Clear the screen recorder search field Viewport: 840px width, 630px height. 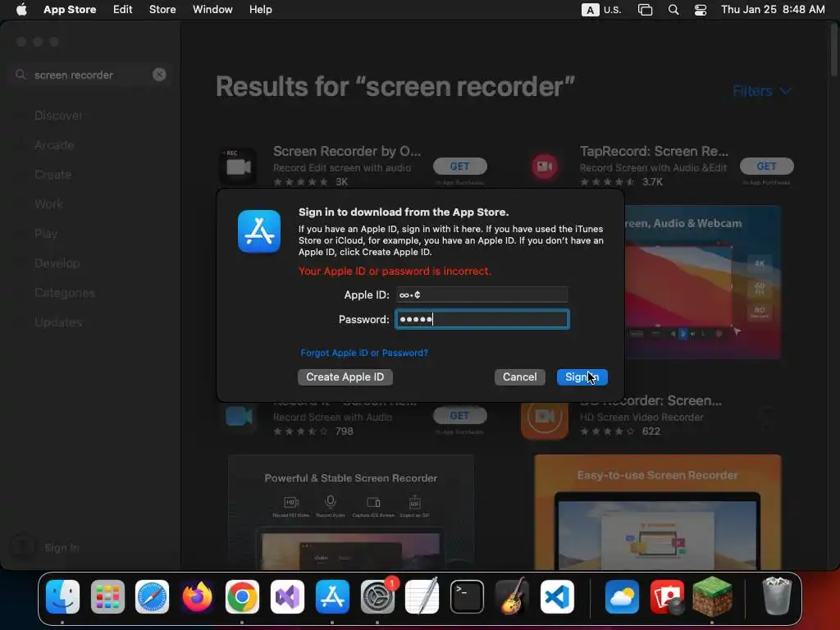159,75
